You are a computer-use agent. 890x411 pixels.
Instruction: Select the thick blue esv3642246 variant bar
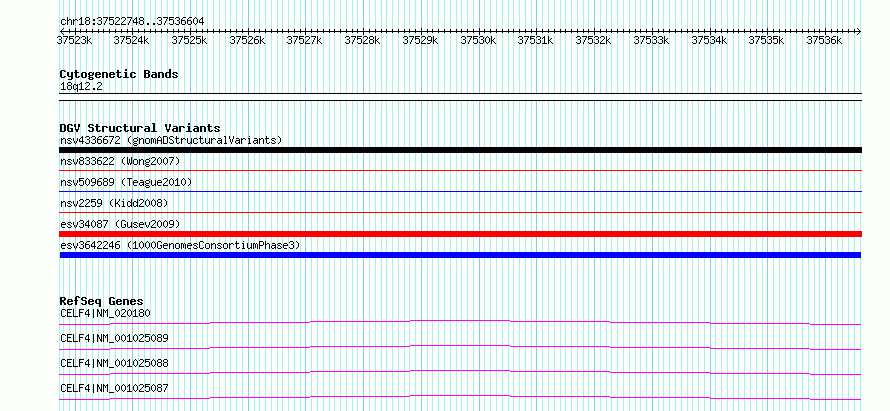tap(460, 255)
